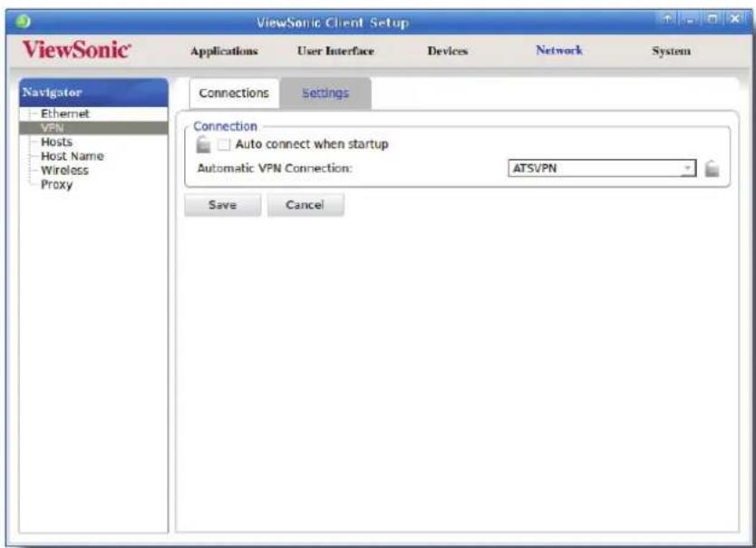756x548 pixels.
Task: Click the ViewSonic logo
Action: (77, 50)
